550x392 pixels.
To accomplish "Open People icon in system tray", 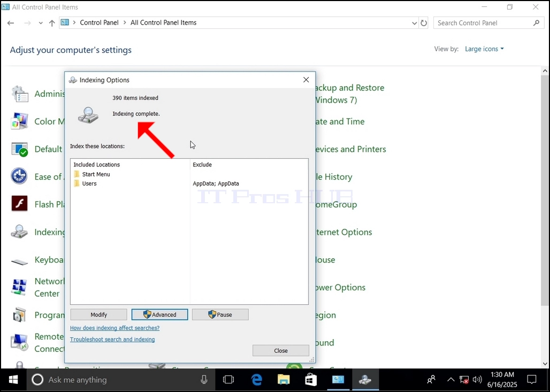I will click(x=431, y=380).
